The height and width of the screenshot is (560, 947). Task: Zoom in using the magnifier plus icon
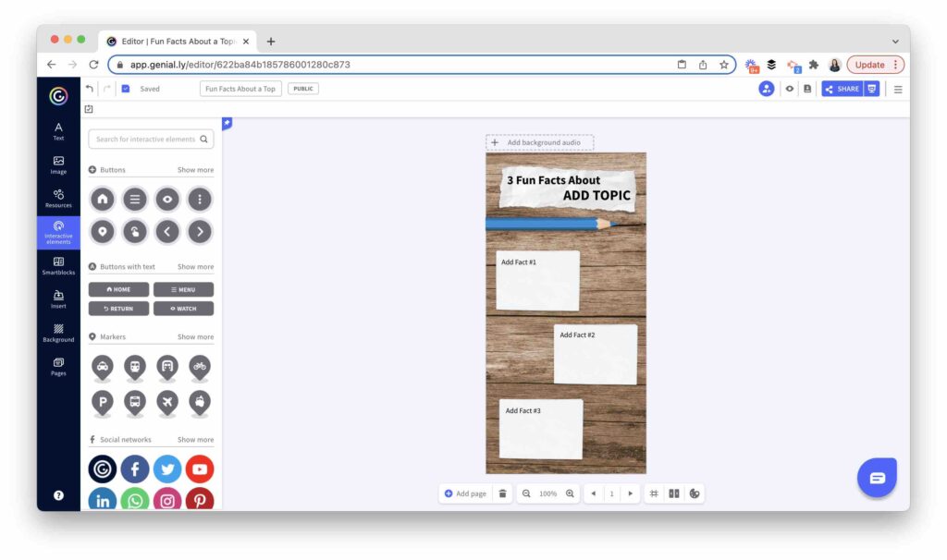tap(568, 493)
